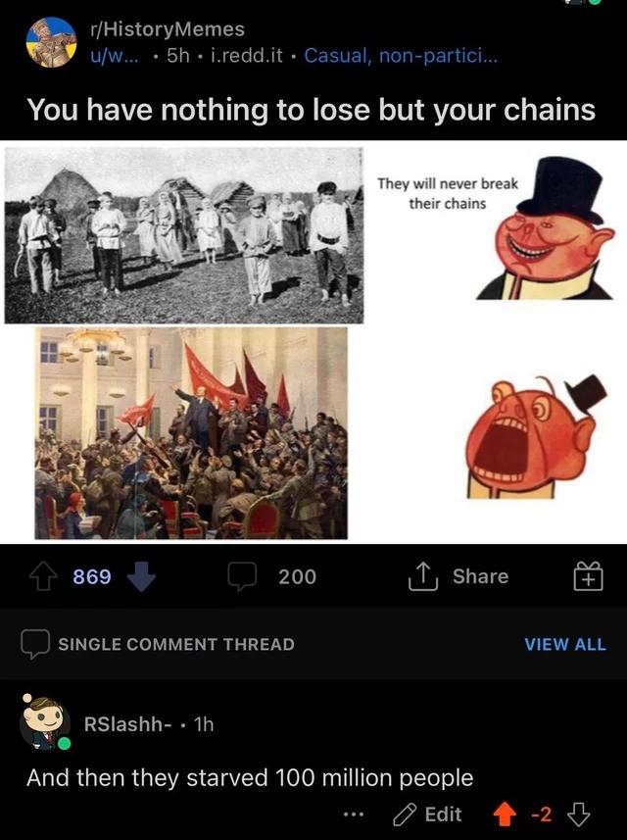The image size is (627, 840).
Task: Tap the Share arrow icon
Action: click(x=423, y=576)
